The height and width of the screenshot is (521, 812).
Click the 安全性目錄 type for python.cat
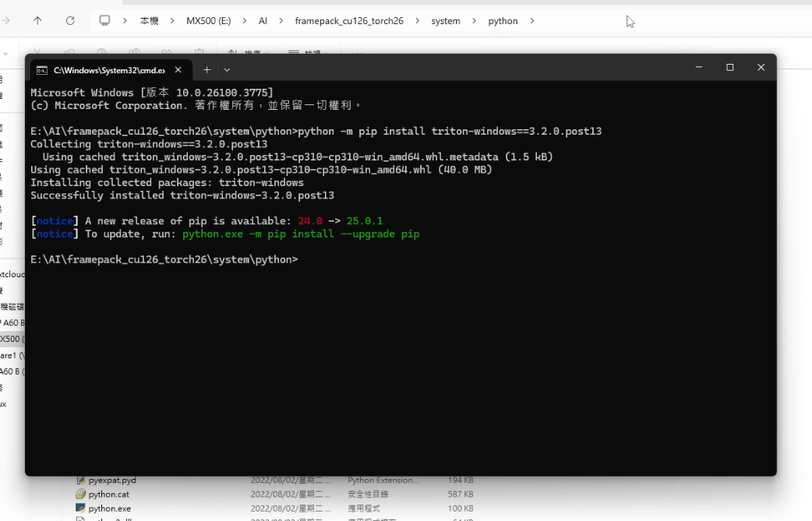tap(368, 494)
